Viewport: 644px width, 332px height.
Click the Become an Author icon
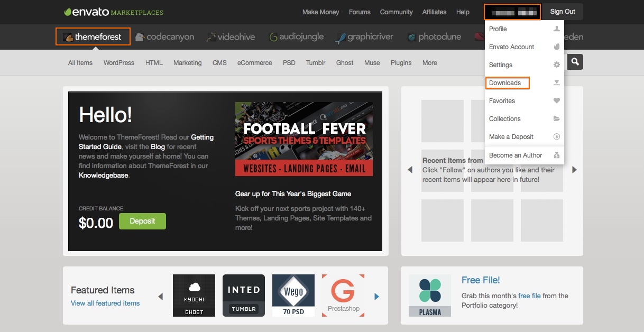click(x=556, y=155)
